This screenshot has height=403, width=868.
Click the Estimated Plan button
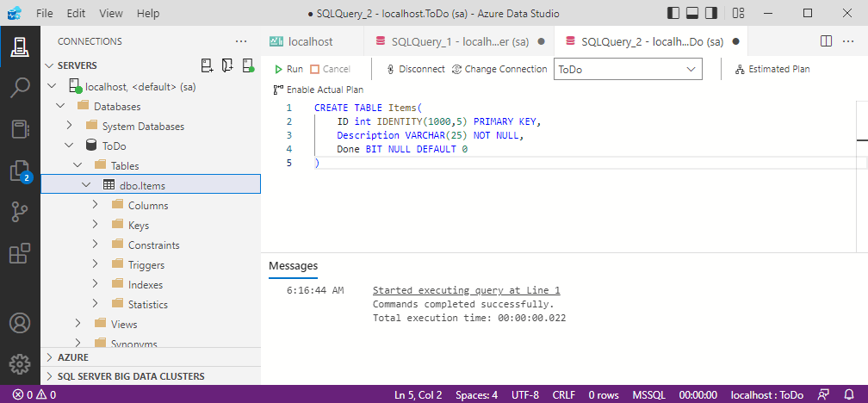point(772,69)
